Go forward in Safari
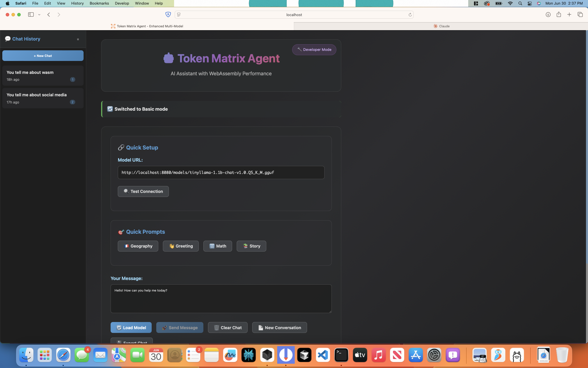Image resolution: width=588 pixels, height=368 pixels. [x=59, y=15]
